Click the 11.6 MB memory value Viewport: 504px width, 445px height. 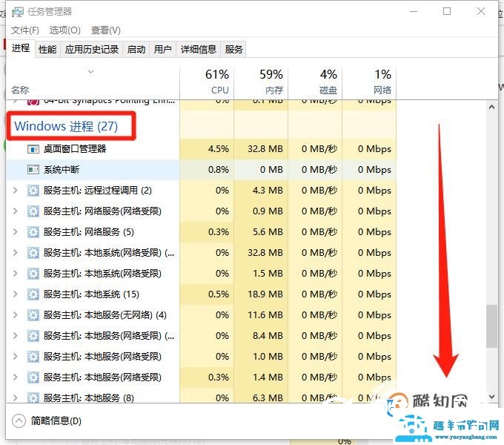265,314
